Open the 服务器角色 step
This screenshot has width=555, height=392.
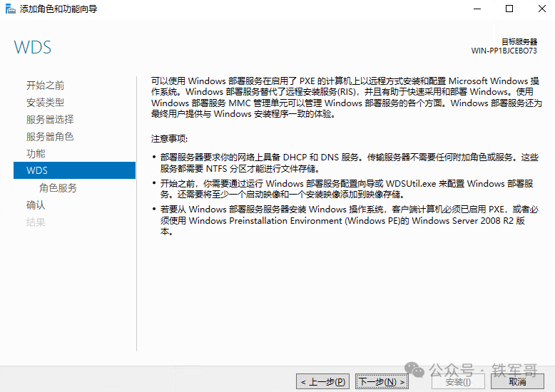point(50,137)
